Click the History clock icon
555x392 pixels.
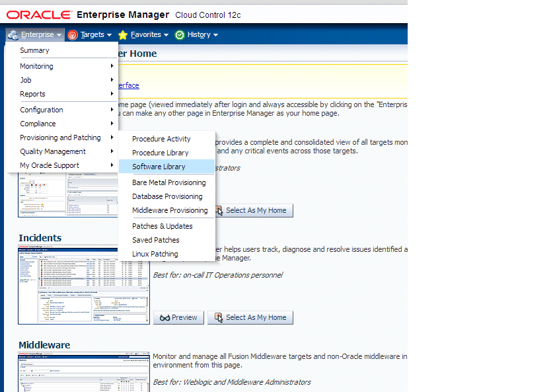(x=180, y=34)
